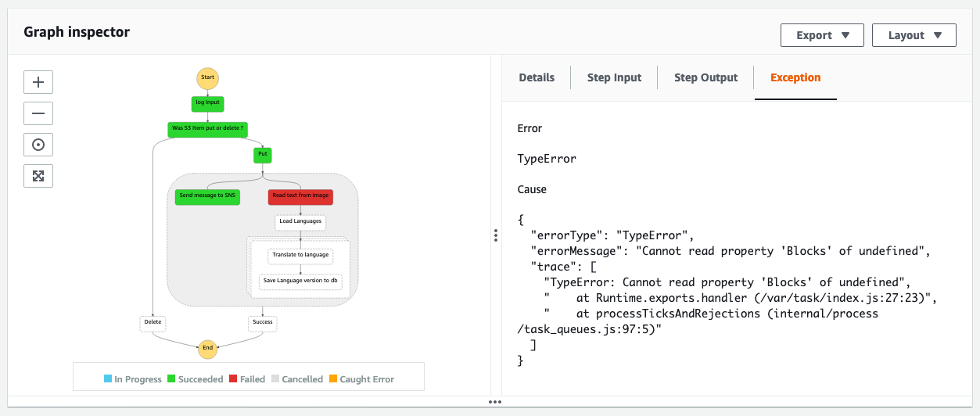The width and height of the screenshot is (980, 416).
Task: Select the Send message to SNS node
Action: 206,197
